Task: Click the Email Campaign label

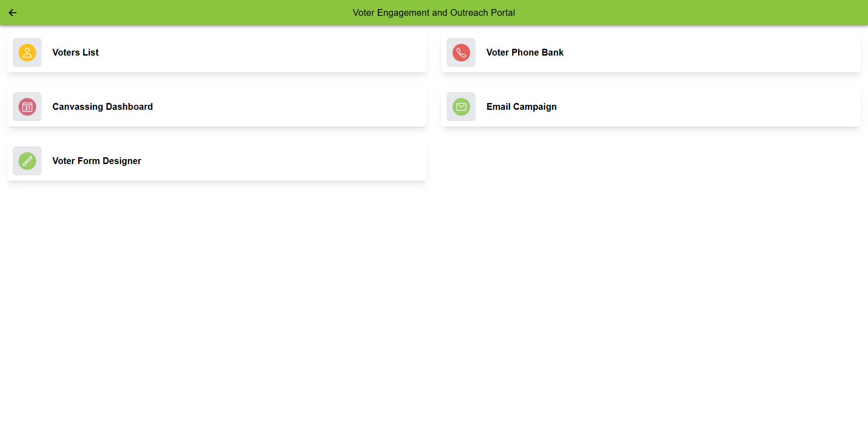Action: (x=521, y=107)
